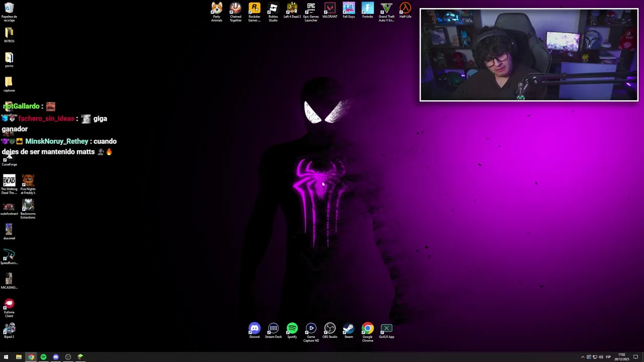Open the notification center icon

[x=636, y=357]
